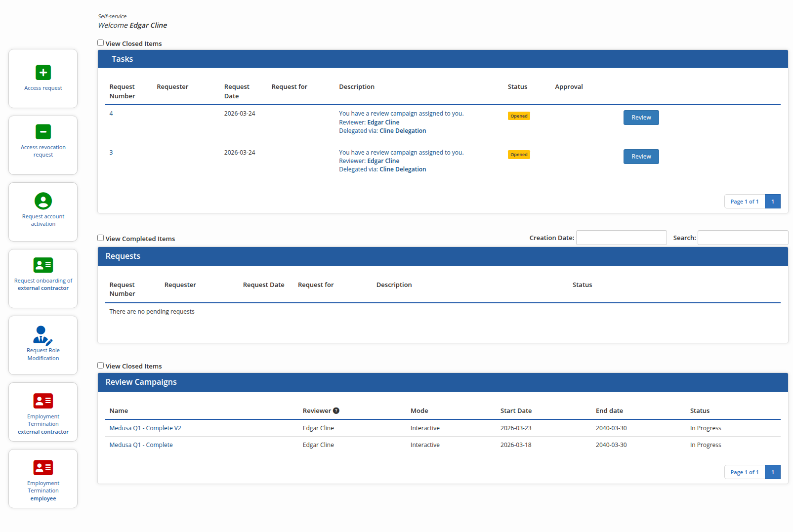Enable View Closed Items above Tasks
793x532 pixels.
tap(100, 42)
